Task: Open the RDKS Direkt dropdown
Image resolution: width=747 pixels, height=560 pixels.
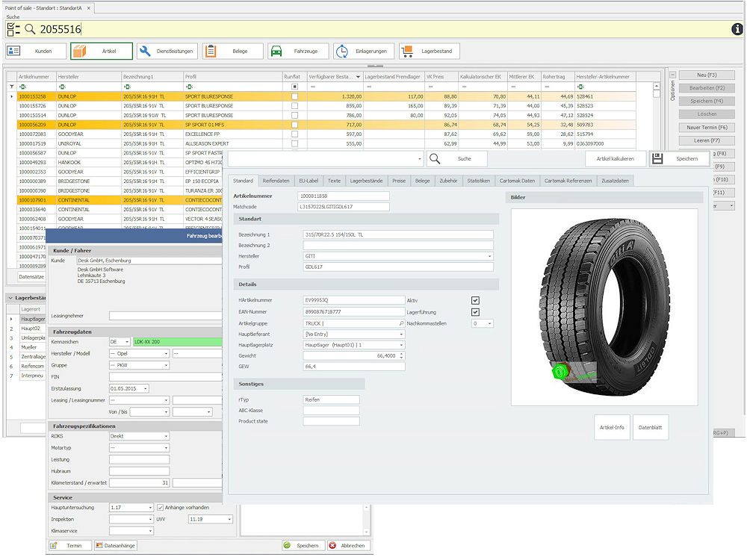Action: [x=167, y=436]
